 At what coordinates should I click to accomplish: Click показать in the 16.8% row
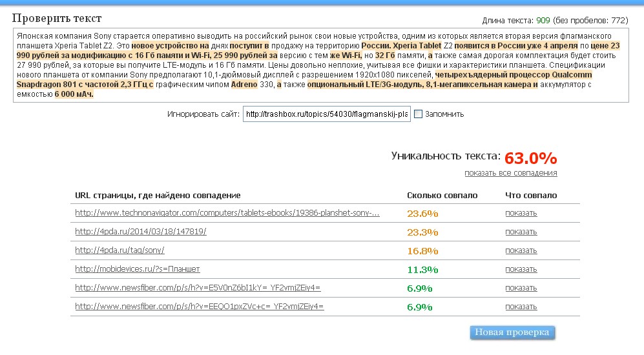(521, 250)
